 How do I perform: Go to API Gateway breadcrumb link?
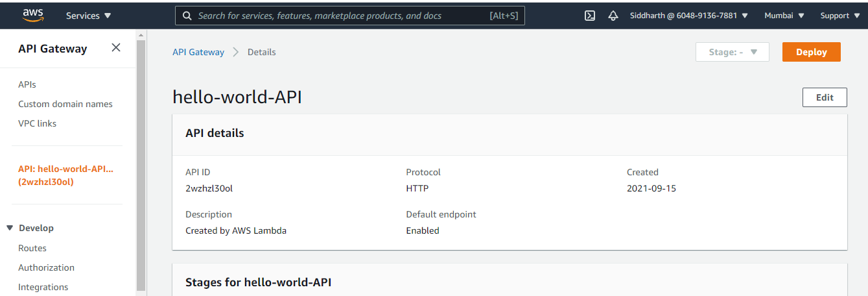click(x=198, y=52)
